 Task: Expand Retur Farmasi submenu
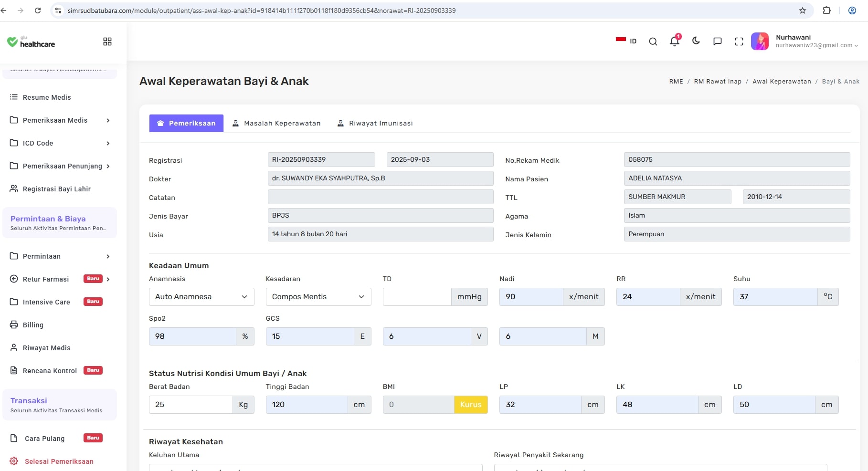click(108, 279)
